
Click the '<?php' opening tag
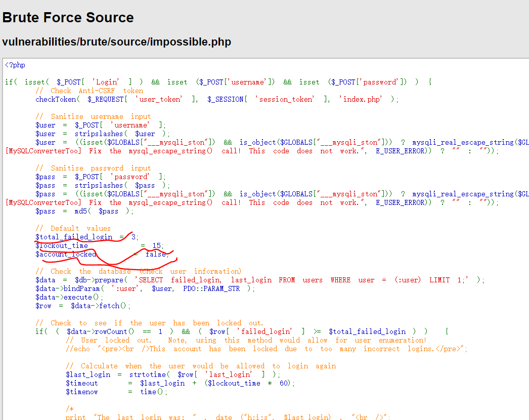(15, 65)
